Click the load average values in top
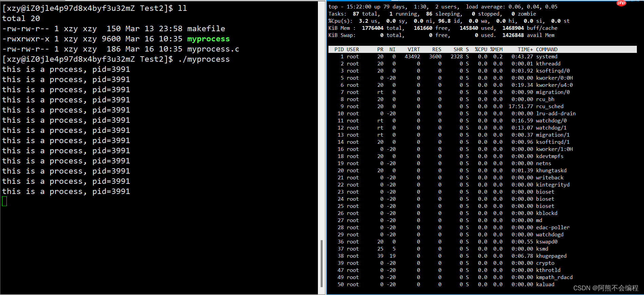The image size is (644, 295). pyautogui.click(x=533, y=7)
